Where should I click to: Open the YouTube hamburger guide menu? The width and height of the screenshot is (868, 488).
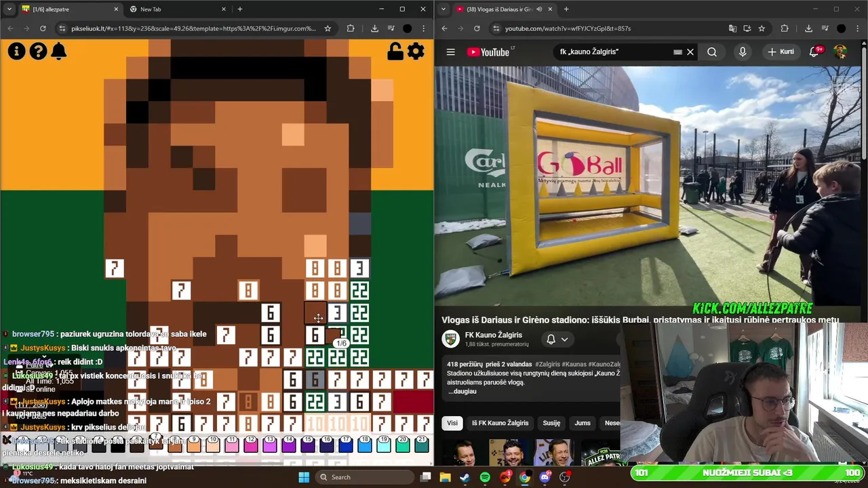pyautogui.click(x=450, y=52)
